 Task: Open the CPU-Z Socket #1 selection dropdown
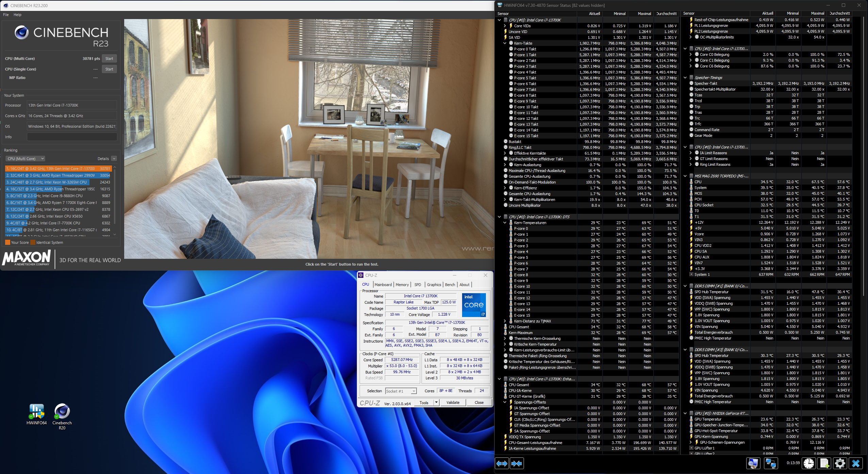[401, 391]
